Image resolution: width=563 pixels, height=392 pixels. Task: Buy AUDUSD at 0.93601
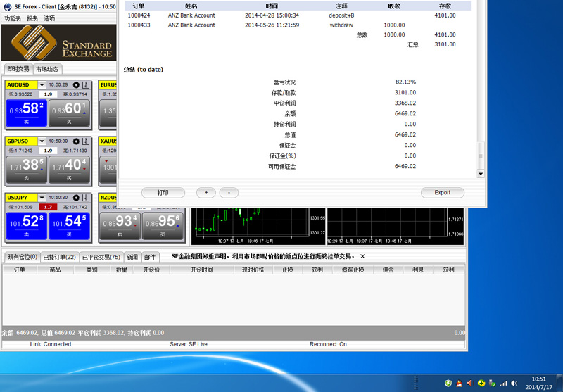69,113
